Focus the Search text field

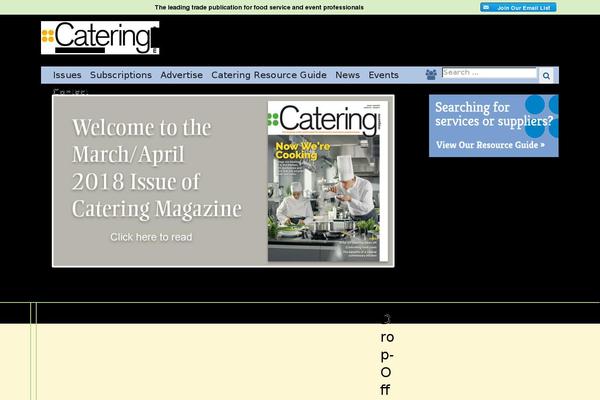tap(489, 73)
